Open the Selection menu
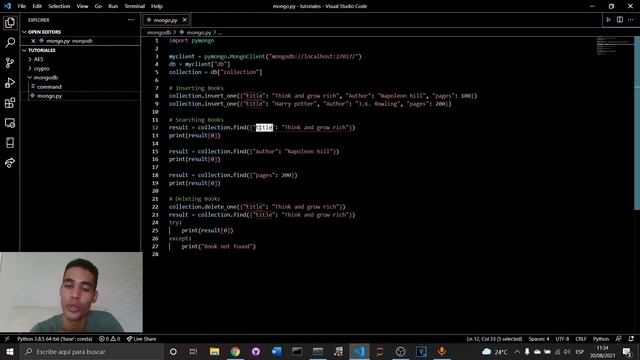This screenshot has height=360, width=640. point(59,6)
